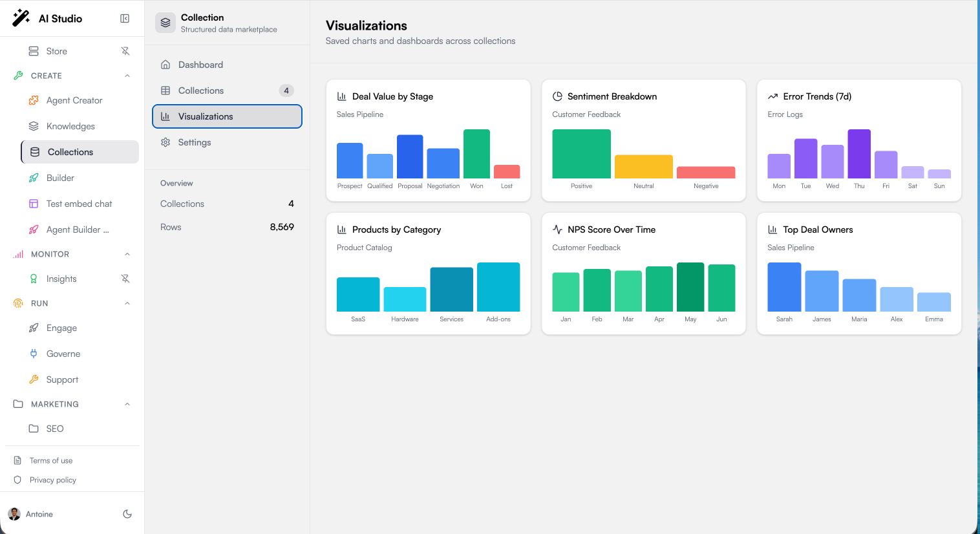Click the Collection stack header icon
This screenshot has height=534, width=980.
click(x=165, y=23)
